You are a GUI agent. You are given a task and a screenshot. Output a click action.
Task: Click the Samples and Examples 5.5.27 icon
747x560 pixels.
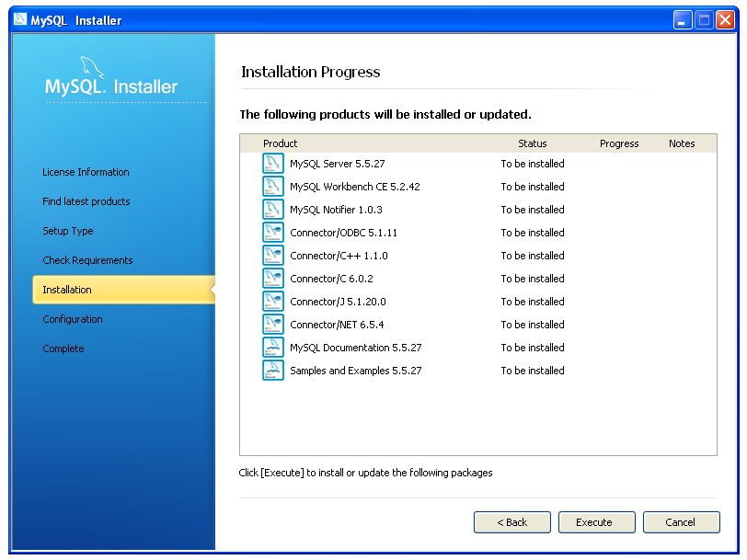click(273, 371)
